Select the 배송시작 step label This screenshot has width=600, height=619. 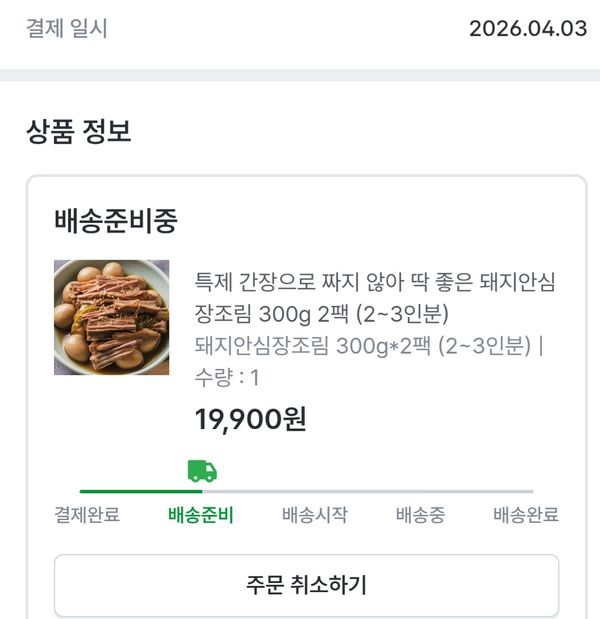(315, 516)
